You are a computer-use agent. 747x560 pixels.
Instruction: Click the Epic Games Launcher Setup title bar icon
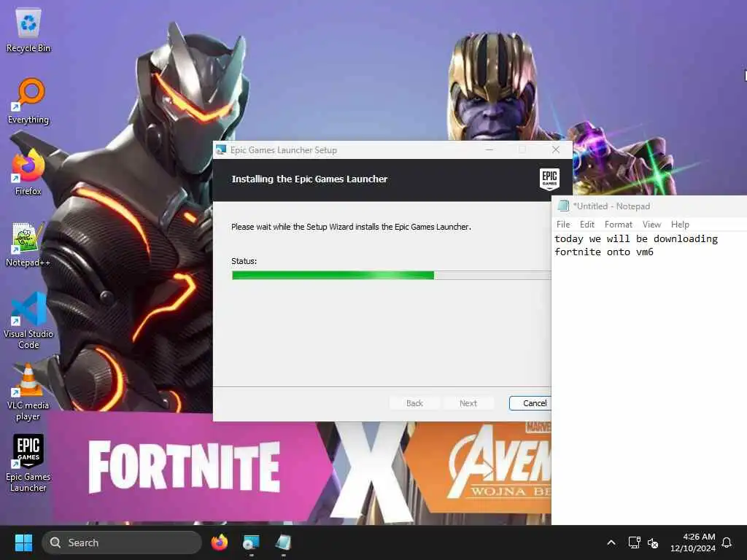(221, 150)
